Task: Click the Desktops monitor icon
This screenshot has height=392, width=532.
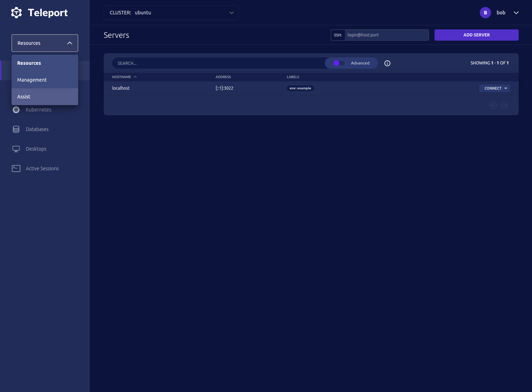Action: [x=16, y=149]
